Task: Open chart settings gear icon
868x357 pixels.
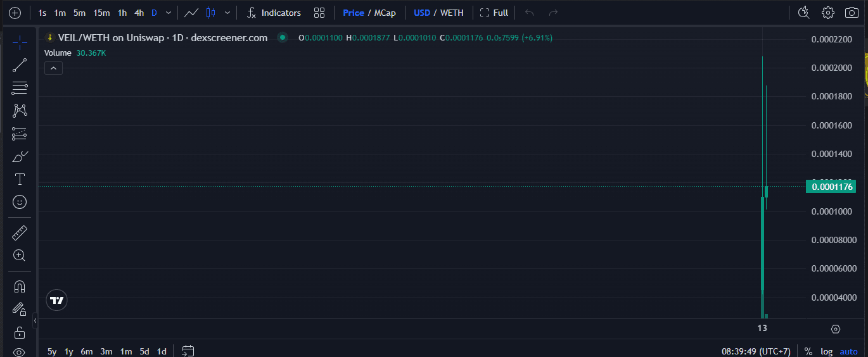Action: point(828,13)
